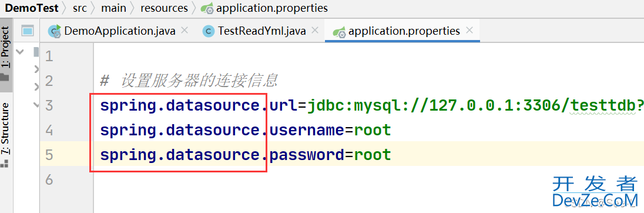Collapse the fourth project tree node

click(36, 105)
